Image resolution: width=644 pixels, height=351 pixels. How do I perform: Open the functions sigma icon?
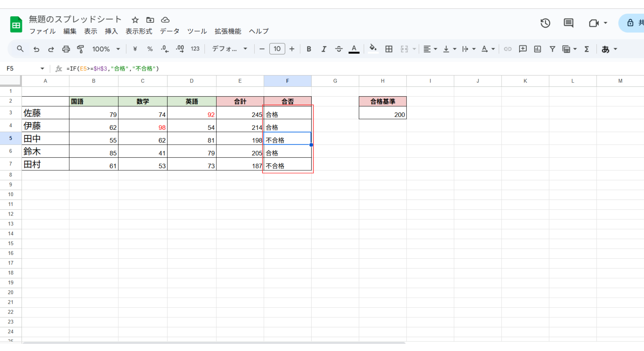point(587,49)
